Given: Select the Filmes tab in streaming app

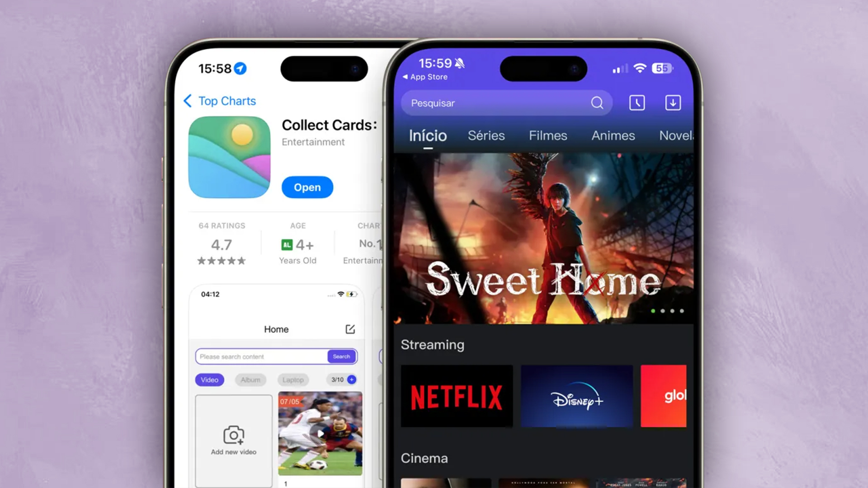Looking at the screenshot, I should tap(547, 135).
